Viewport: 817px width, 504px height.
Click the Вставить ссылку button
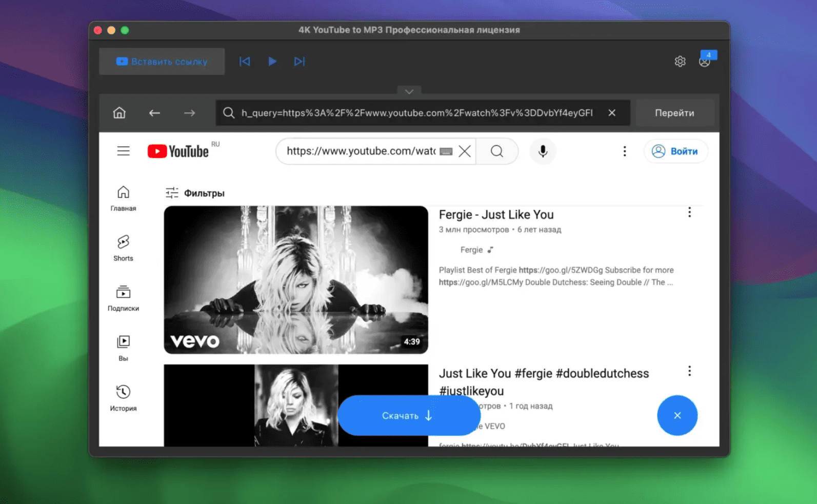[162, 62]
